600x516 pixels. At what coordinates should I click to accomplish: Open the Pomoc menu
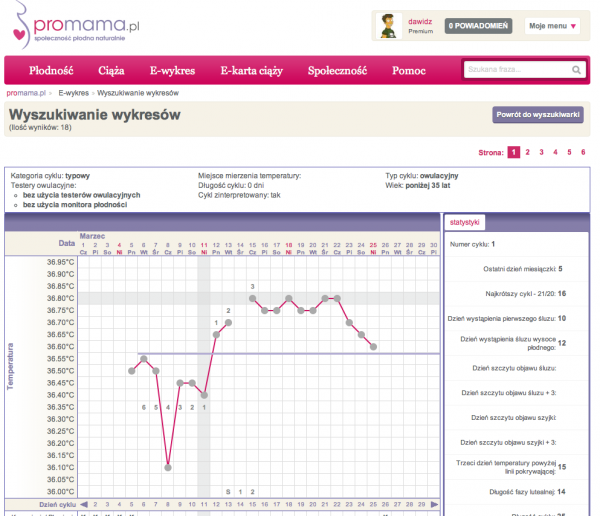409,71
